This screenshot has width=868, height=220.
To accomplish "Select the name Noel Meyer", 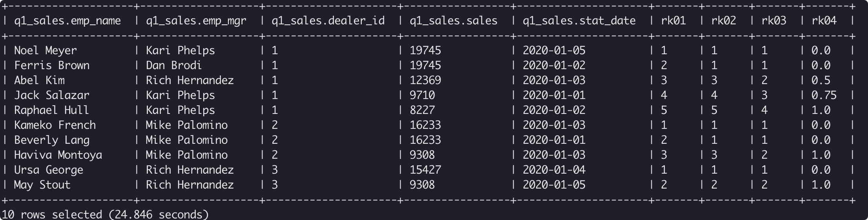I will [x=46, y=50].
